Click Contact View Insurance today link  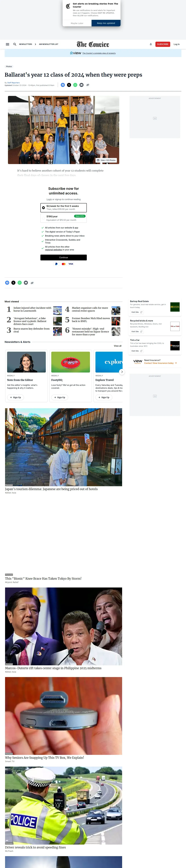(x=160, y=363)
